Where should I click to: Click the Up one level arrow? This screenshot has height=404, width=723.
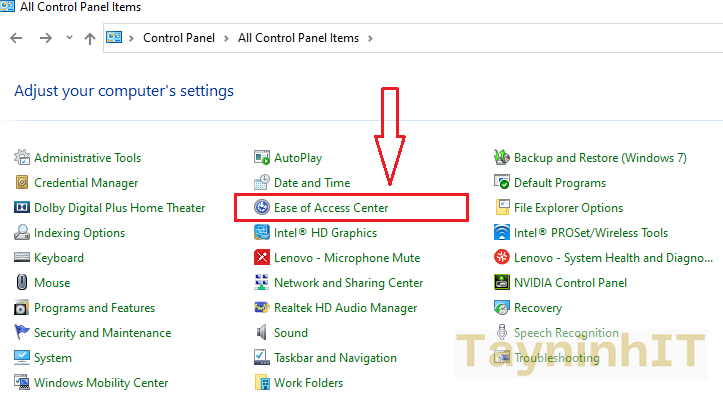tap(90, 38)
